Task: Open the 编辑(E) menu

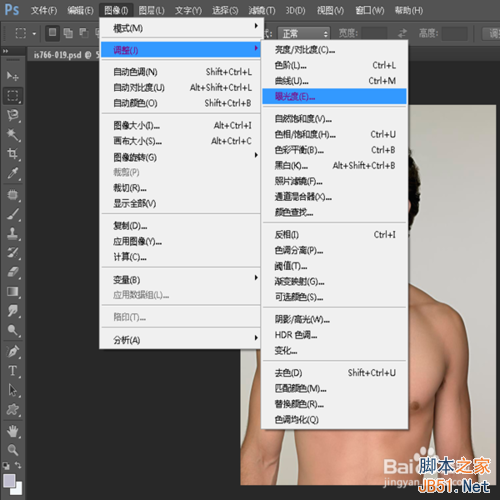Action: tap(80, 11)
